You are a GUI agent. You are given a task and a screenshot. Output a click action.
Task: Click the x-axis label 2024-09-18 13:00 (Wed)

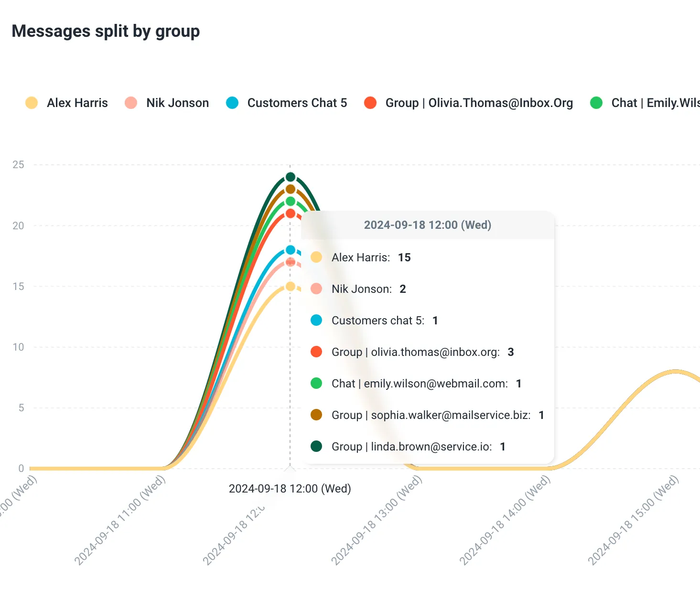pos(377,521)
